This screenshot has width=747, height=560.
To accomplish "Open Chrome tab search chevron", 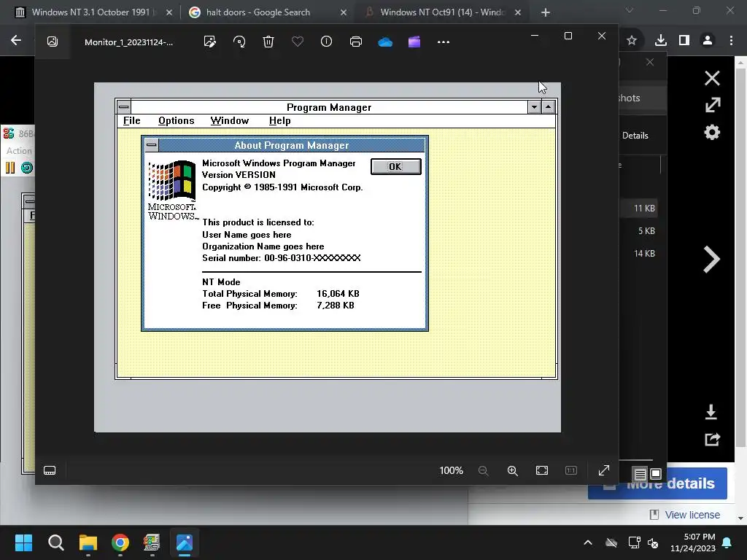I will point(630,10).
